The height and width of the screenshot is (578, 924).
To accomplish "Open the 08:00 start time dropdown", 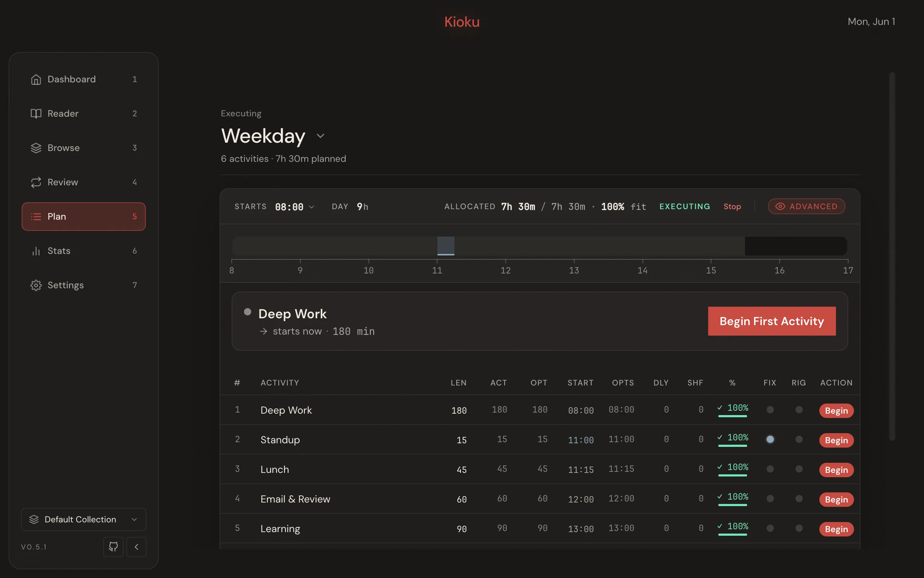I will coord(295,207).
